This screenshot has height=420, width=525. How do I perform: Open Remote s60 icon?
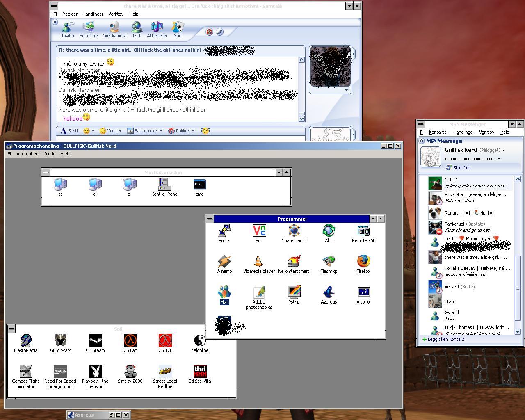tap(363, 233)
